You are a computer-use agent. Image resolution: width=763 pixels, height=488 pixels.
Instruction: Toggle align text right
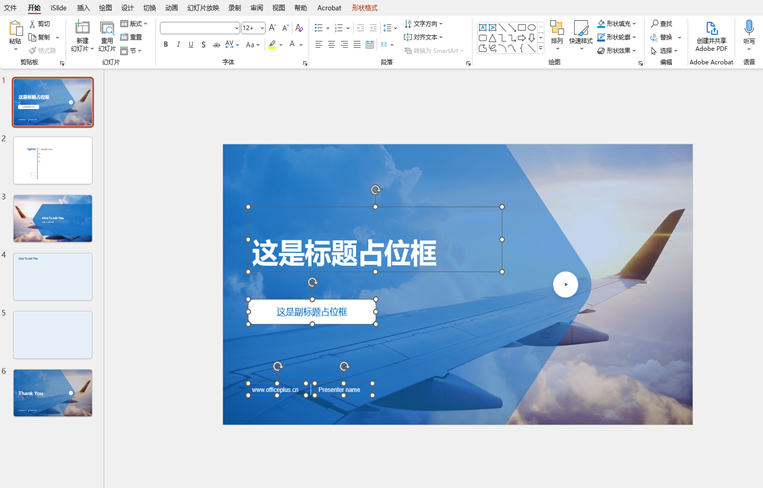coord(344,44)
